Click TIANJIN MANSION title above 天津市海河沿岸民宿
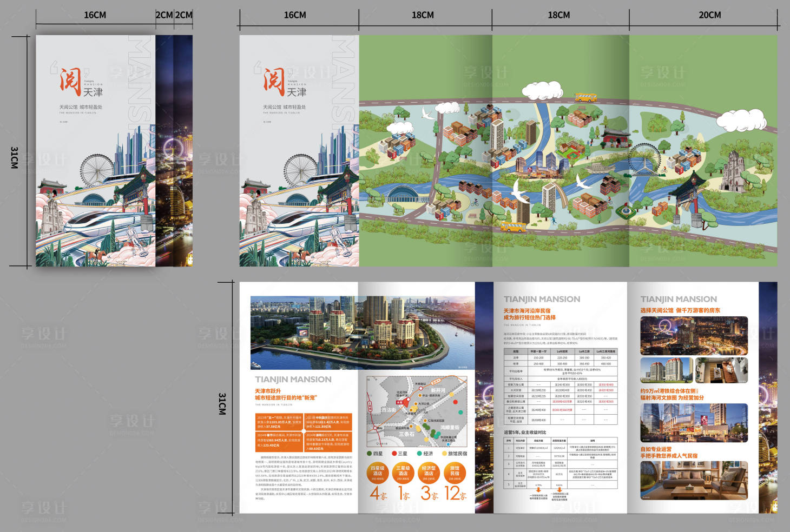 pos(542,299)
